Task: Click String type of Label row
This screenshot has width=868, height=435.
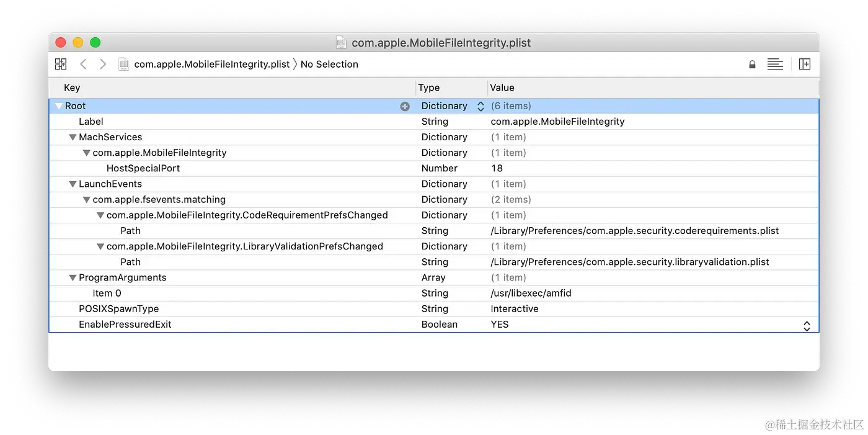Action: pos(435,122)
